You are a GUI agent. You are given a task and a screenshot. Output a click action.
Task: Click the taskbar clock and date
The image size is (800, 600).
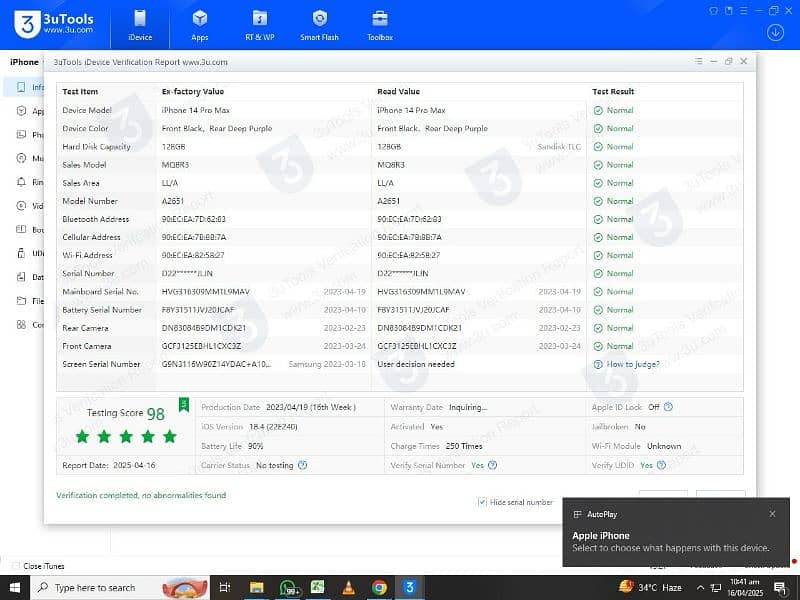click(x=745, y=588)
